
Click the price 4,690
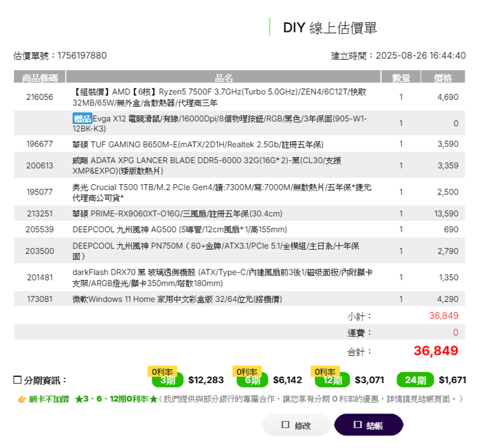[448, 97]
